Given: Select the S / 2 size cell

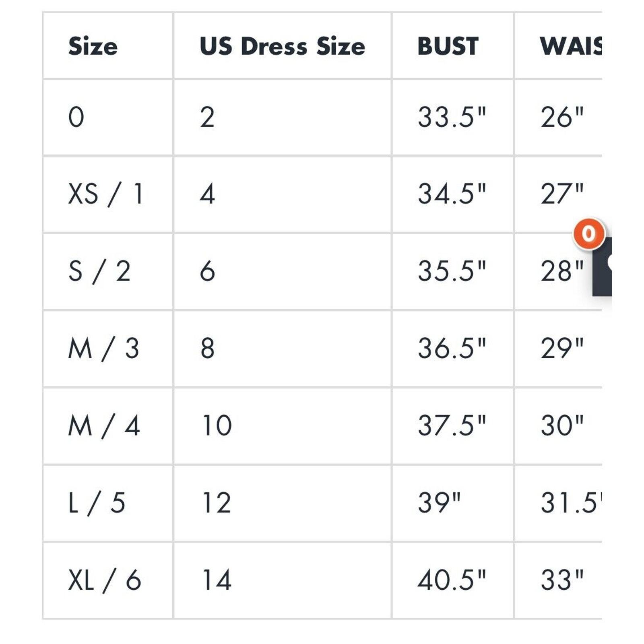Looking at the screenshot, I should click(x=108, y=271).
